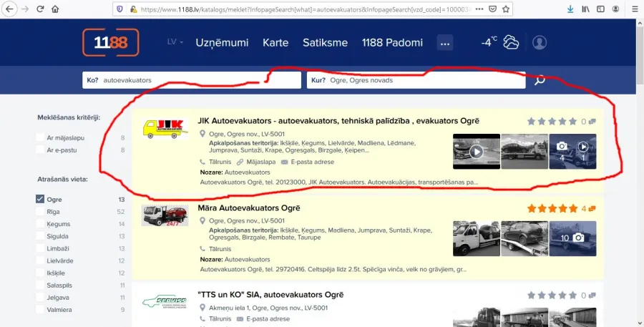
Task: Enable the Ar e-pastu filter checkbox
Action: tap(40, 150)
